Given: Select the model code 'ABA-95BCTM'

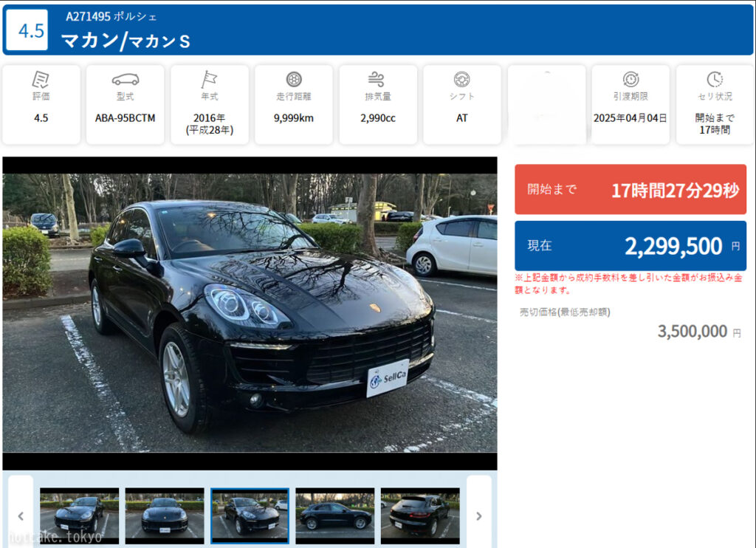Looking at the screenshot, I should click(x=125, y=117).
